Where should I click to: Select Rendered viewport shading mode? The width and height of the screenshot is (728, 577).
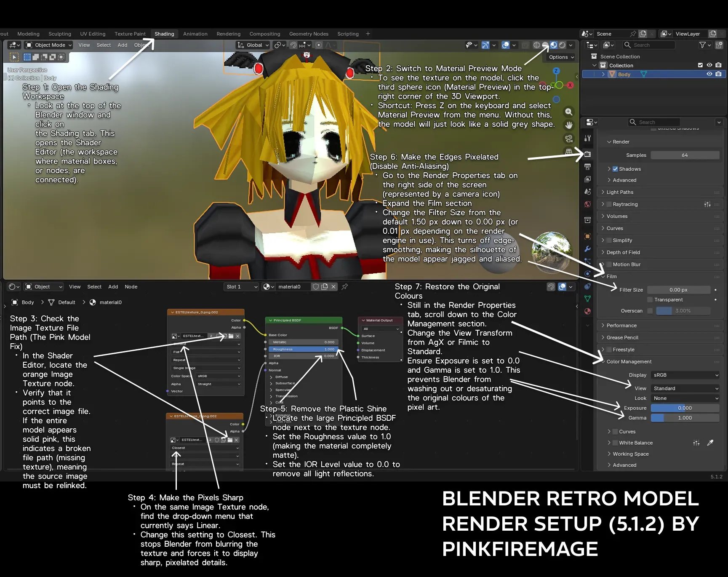click(x=562, y=45)
